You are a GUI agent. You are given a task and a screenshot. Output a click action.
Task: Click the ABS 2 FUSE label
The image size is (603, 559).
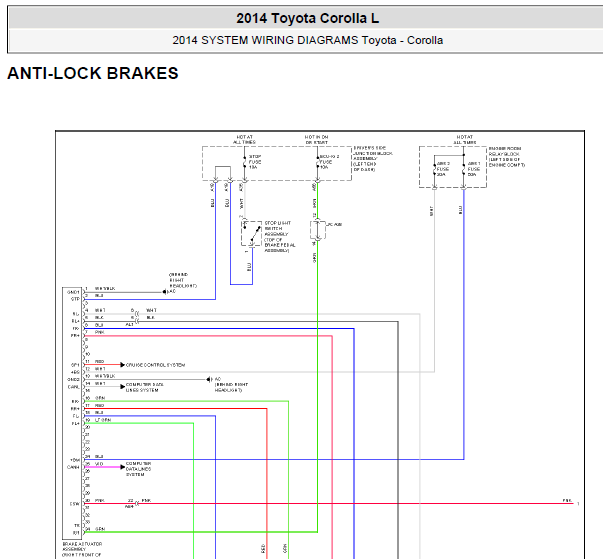pyautogui.click(x=443, y=169)
